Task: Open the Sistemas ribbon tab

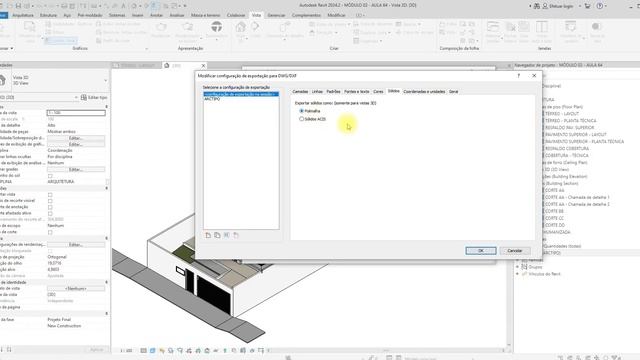Action: pyautogui.click(x=117, y=16)
